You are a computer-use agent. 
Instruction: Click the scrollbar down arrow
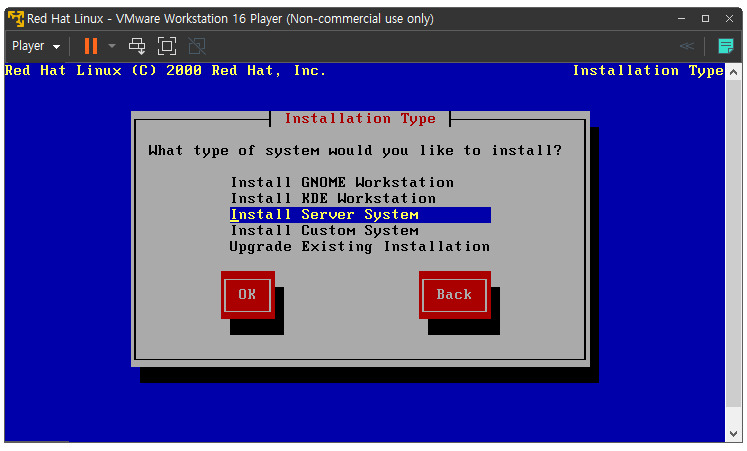coord(734,434)
